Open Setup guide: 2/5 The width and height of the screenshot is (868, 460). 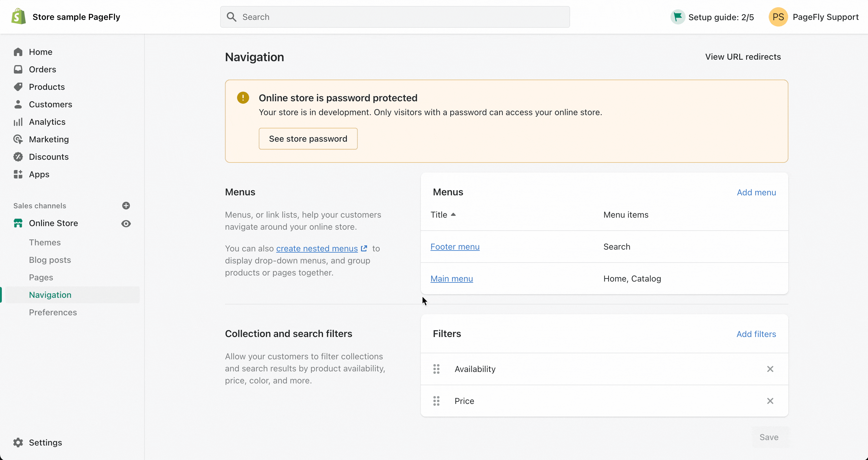pos(712,17)
